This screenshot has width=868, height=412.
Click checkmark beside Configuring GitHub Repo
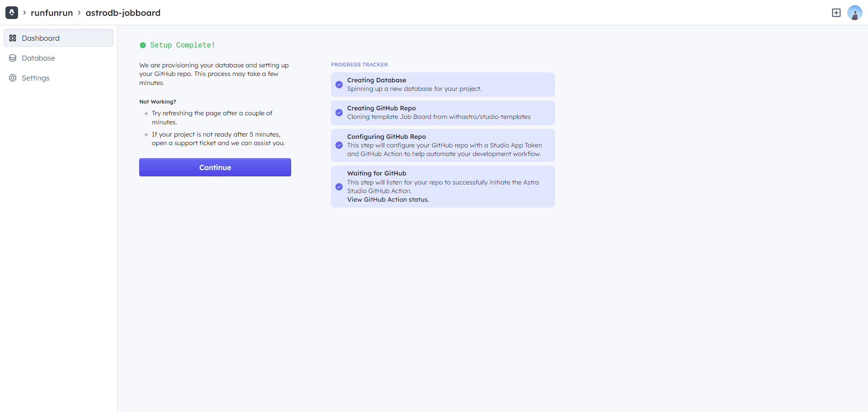point(339,145)
